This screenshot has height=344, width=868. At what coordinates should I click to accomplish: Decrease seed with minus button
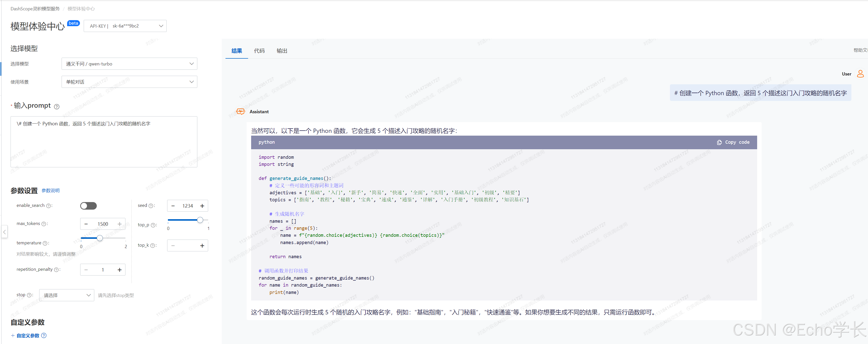coord(173,206)
